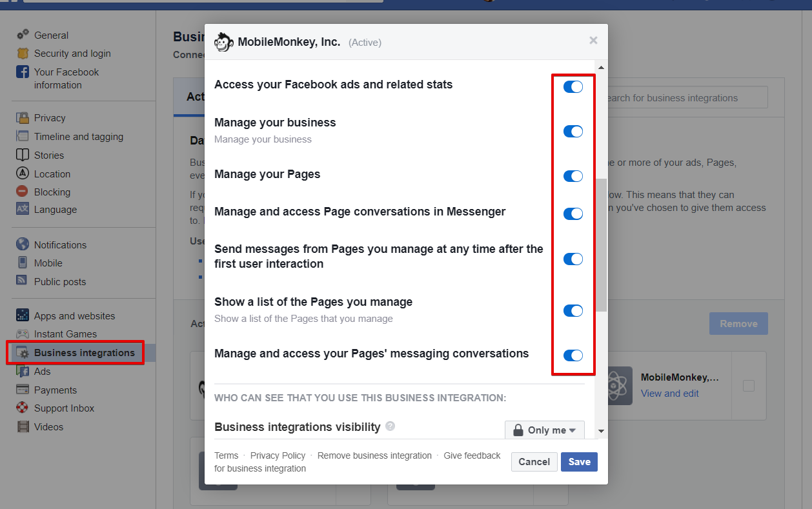Toggle Show a list of the Pages you manage
Screen dimensions: 812x509
click(x=573, y=310)
